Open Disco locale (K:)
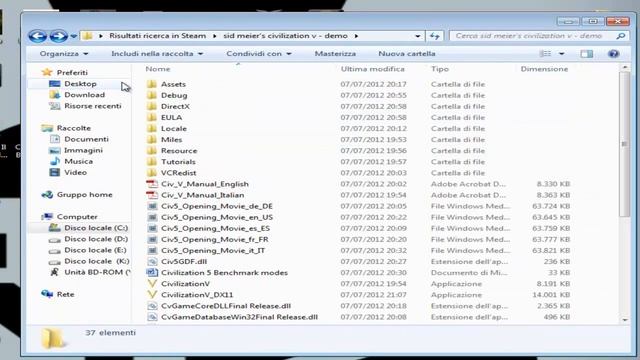Screen dimensions: 640x360 click(x=96, y=261)
